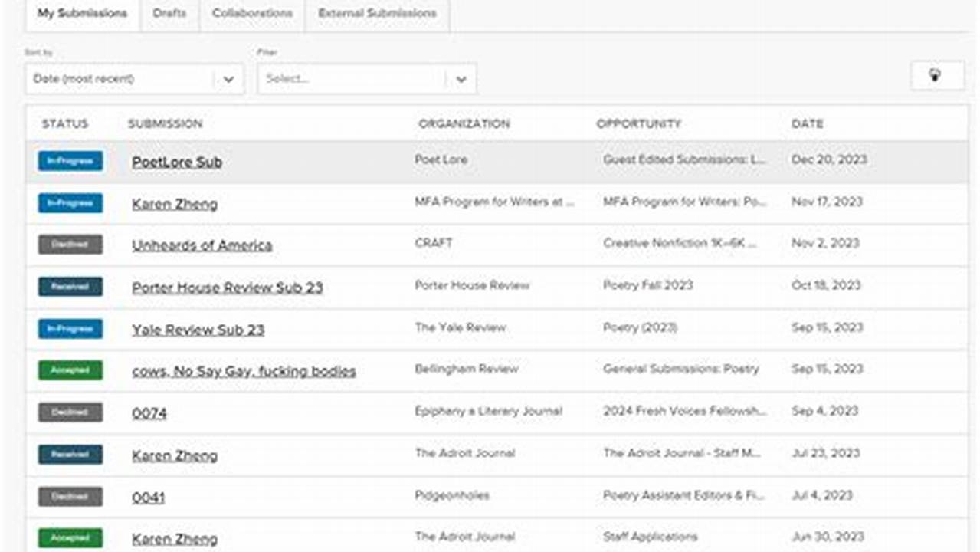The width and height of the screenshot is (980, 552).
Task: Click the Accepted status badge for the Bellingham Review submission
Action: [x=70, y=370]
